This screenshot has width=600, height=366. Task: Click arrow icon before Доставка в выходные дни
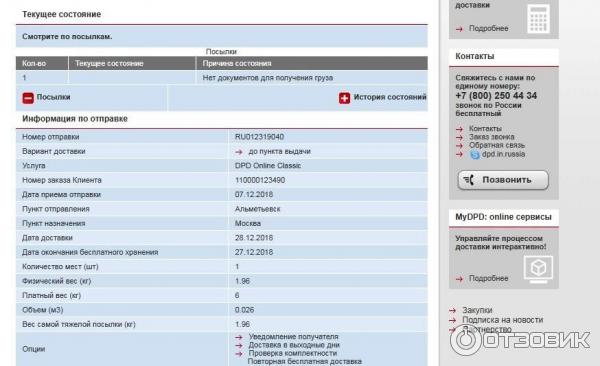[x=239, y=345]
